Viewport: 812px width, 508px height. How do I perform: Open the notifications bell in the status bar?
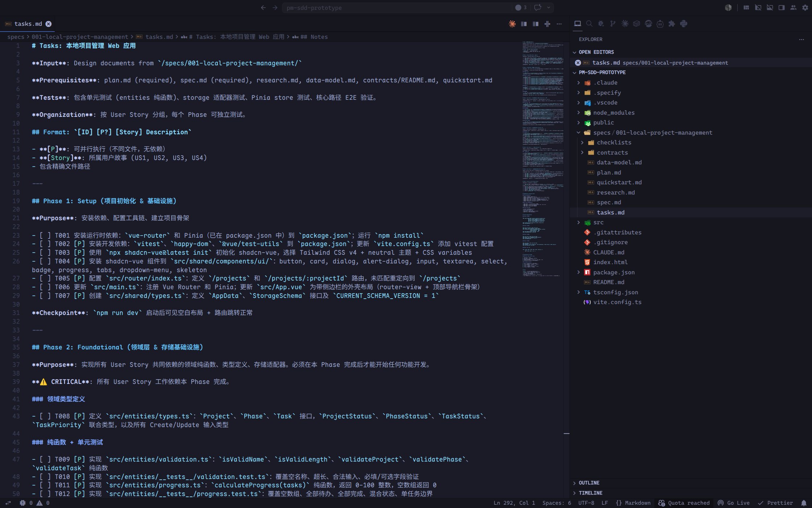[x=804, y=503]
